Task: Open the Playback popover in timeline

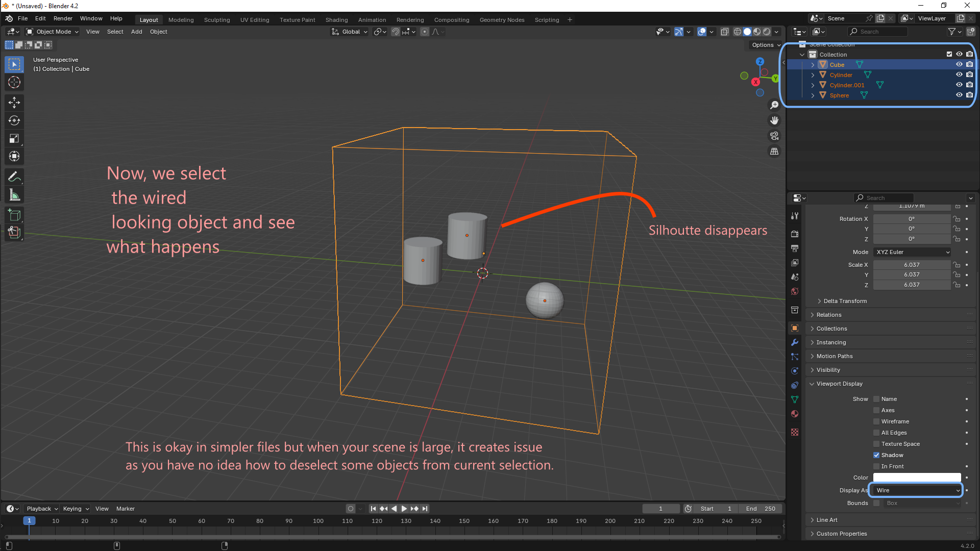Action: pos(42,509)
